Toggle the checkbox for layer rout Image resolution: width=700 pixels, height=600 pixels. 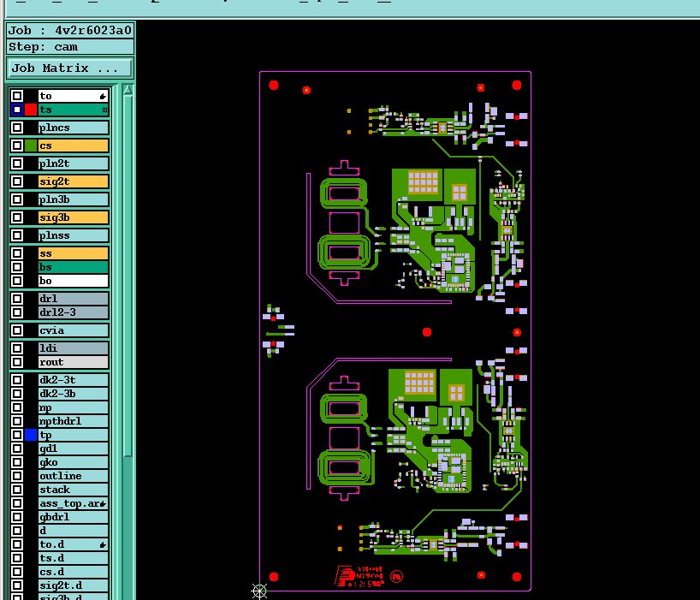coord(17,362)
